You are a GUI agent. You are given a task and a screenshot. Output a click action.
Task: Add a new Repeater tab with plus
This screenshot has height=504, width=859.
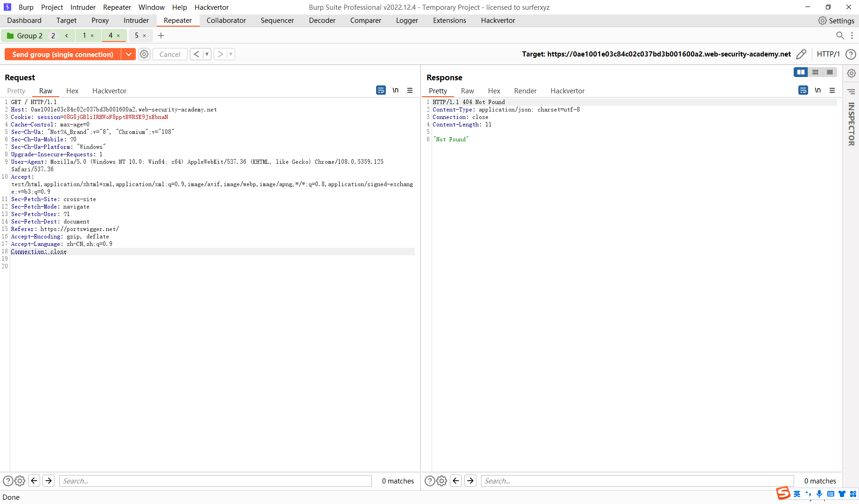click(161, 35)
